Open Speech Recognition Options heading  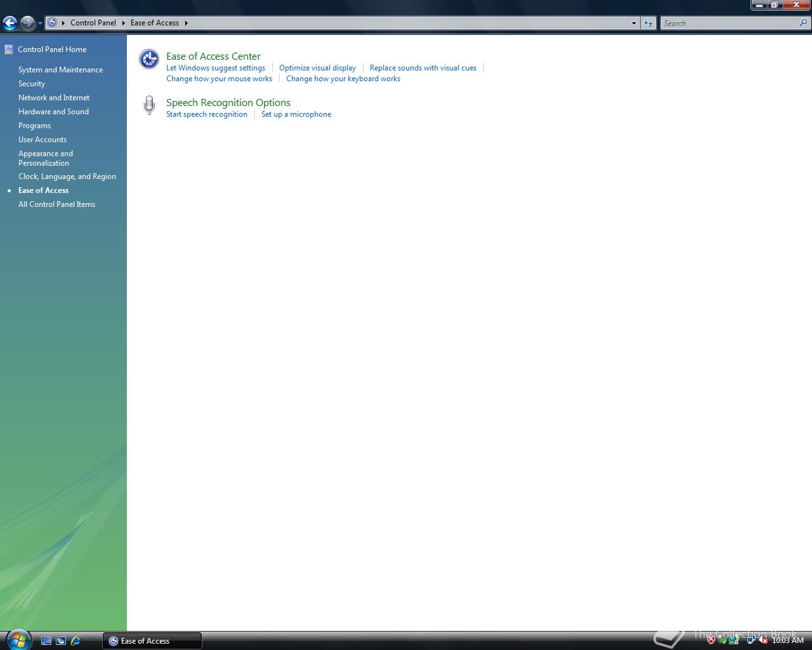tap(228, 103)
